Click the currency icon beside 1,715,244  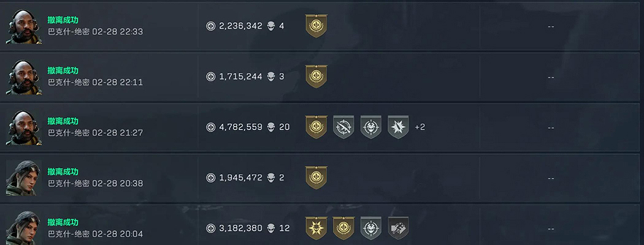pyautogui.click(x=210, y=77)
